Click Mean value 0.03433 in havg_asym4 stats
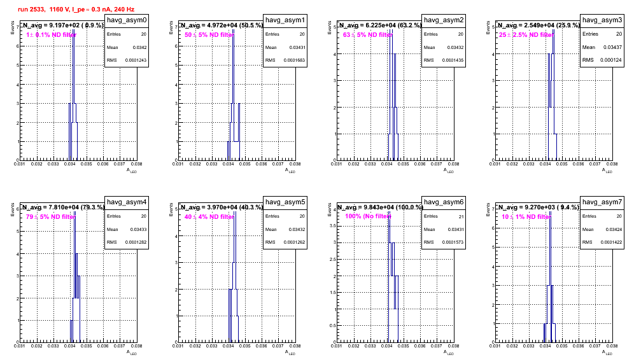634x364 pixels. point(138,230)
